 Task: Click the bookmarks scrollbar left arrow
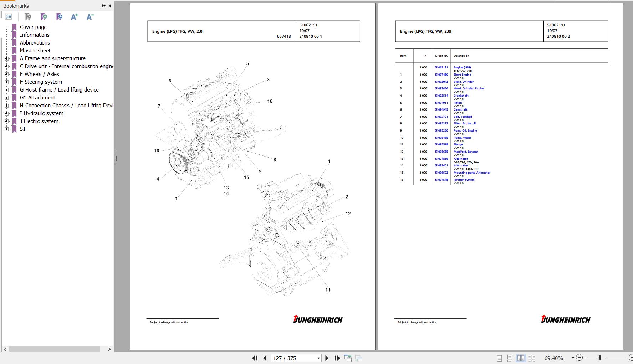[x=5, y=349]
